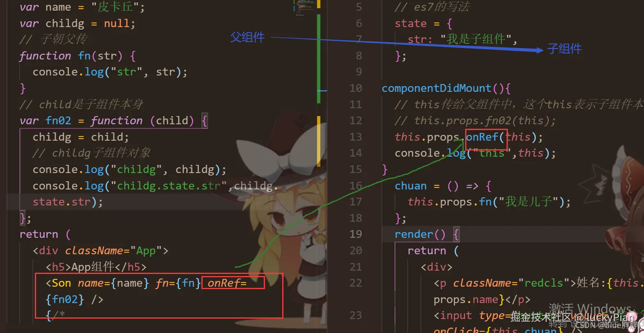Image resolution: width=644 pixels, height=333 pixels.
Task: Click the blue 子组件 annotation label
Action: tap(564, 49)
